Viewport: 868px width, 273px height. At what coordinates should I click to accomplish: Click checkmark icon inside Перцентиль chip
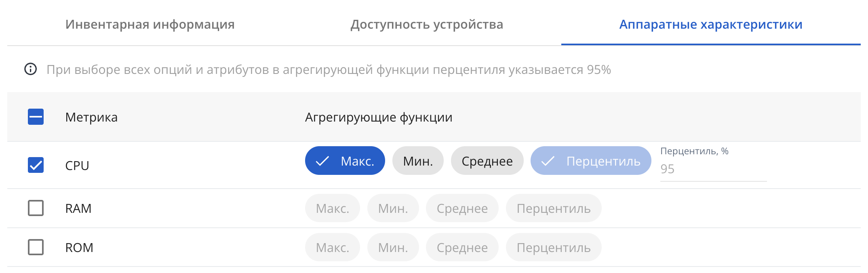(x=548, y=161)
